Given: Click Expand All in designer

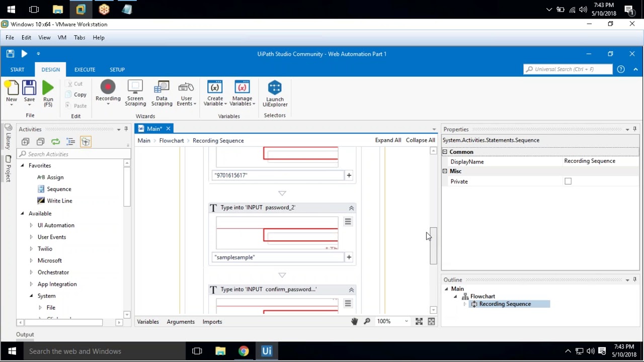Looking at the screenshot, I should click(388, 140).
